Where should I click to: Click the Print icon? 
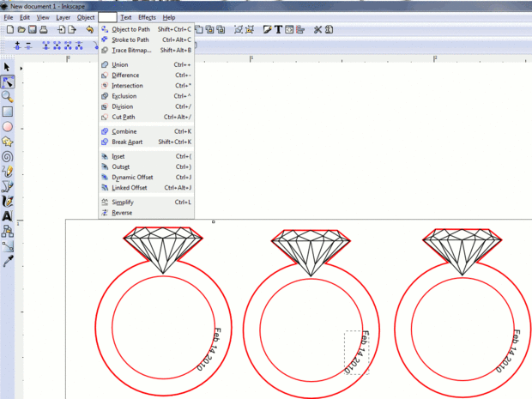pyautogui.click(x=44, y=29)
